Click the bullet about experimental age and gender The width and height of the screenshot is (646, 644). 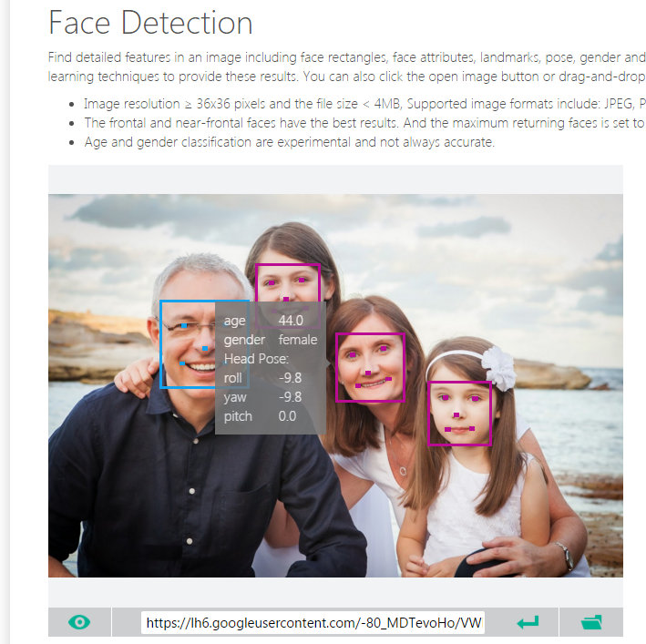coord(289,142)
